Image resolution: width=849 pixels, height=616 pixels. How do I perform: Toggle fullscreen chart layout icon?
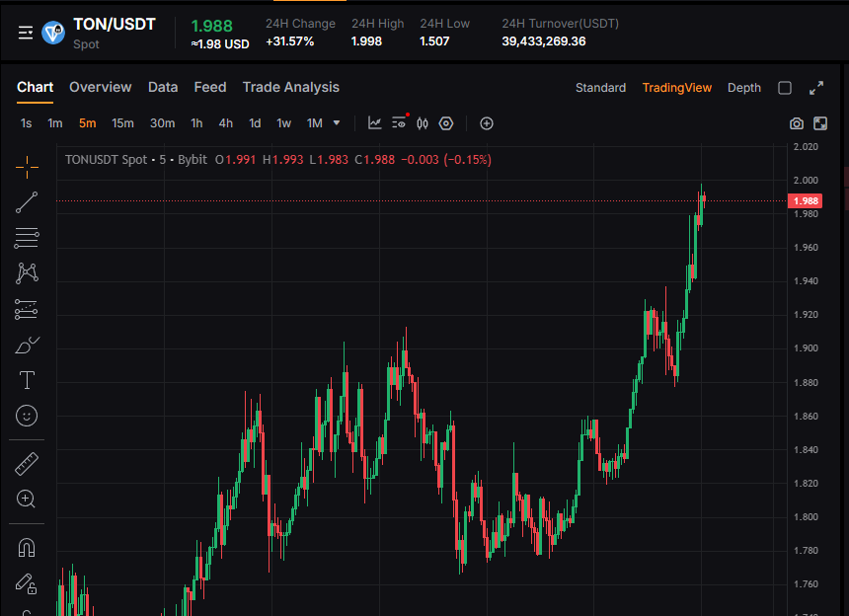820,123
